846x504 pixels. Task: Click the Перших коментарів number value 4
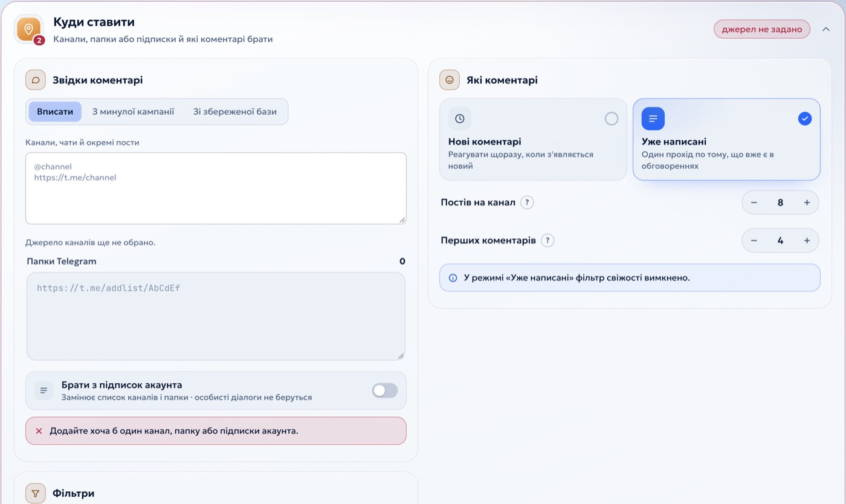click(780, 241)
